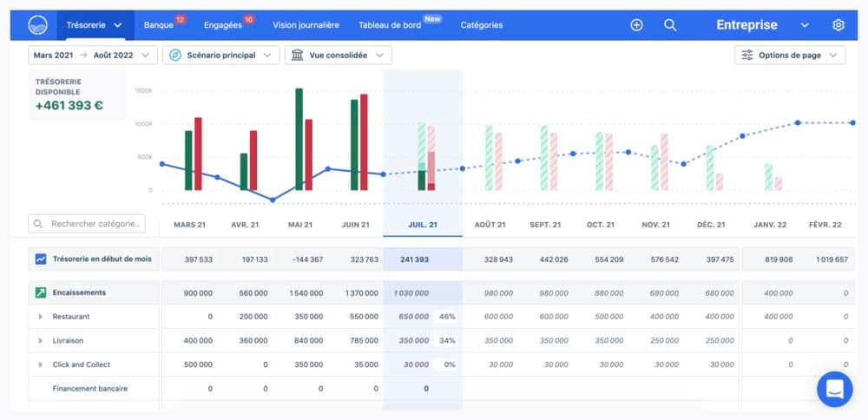Open the Options de page dropdown
This screenshot has height=420, width=868.
click(x=789, y=56)
